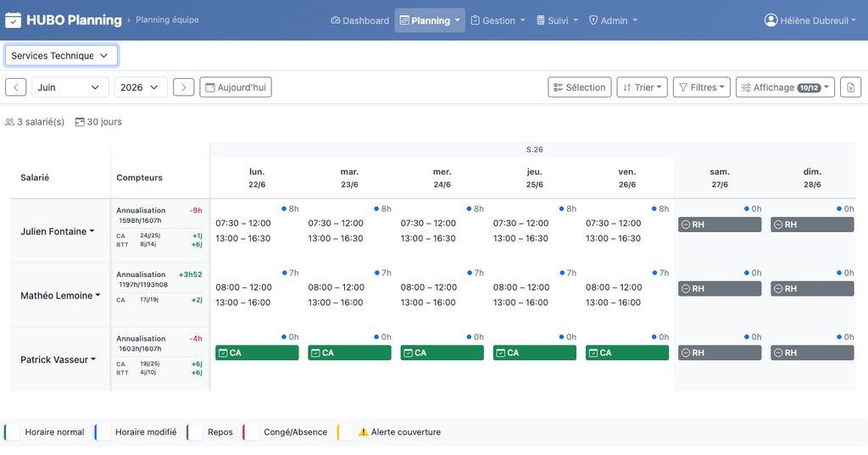Click the sam. 27/6 column header
The height and width of the screenshot is (455, 868).
tap(720, 178)
